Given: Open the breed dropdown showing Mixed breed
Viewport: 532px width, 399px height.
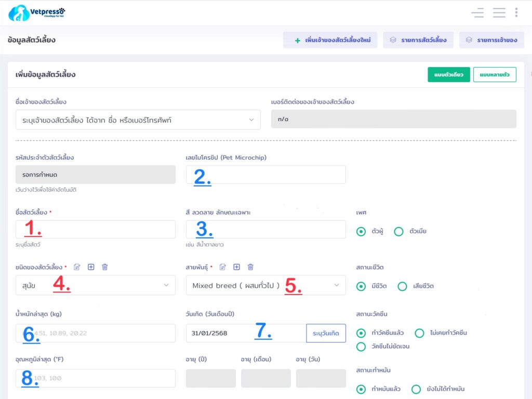Looking at the screenshot, I should tap(265, 285).
